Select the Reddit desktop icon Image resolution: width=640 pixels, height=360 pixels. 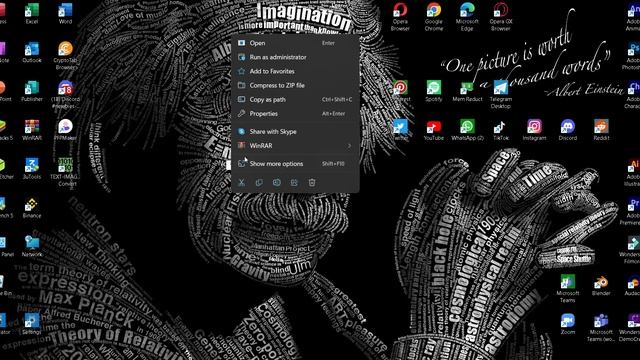601,130
